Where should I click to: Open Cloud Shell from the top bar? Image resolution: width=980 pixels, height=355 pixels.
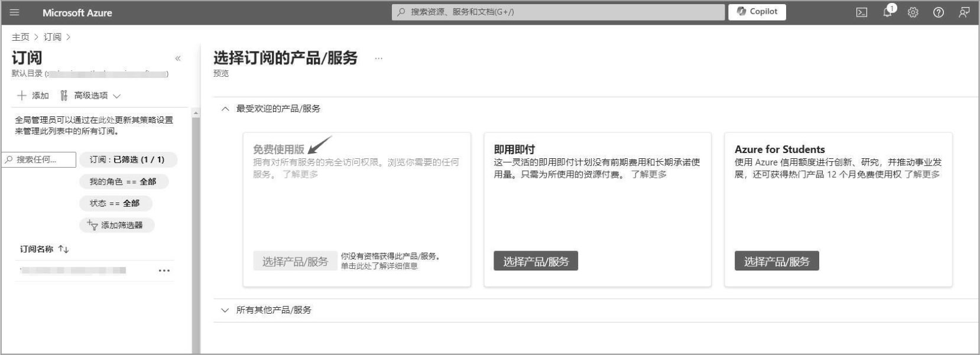click(x=862, y=12)
